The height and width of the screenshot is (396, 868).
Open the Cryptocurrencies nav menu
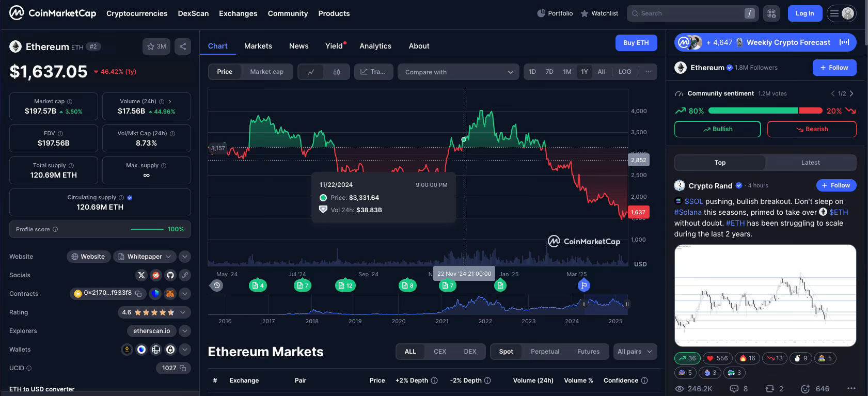click(137, 13)
